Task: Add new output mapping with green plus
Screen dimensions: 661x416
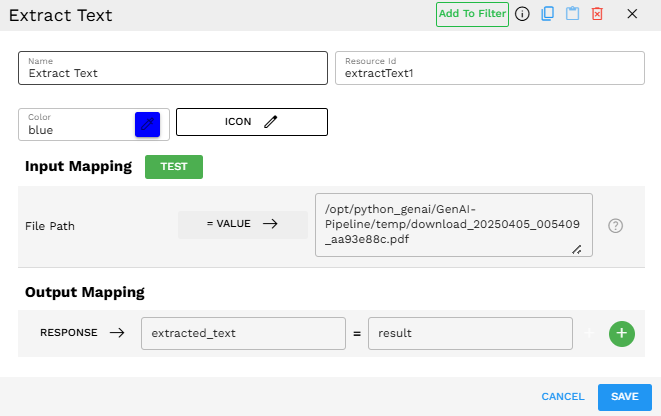Action: 622,333
